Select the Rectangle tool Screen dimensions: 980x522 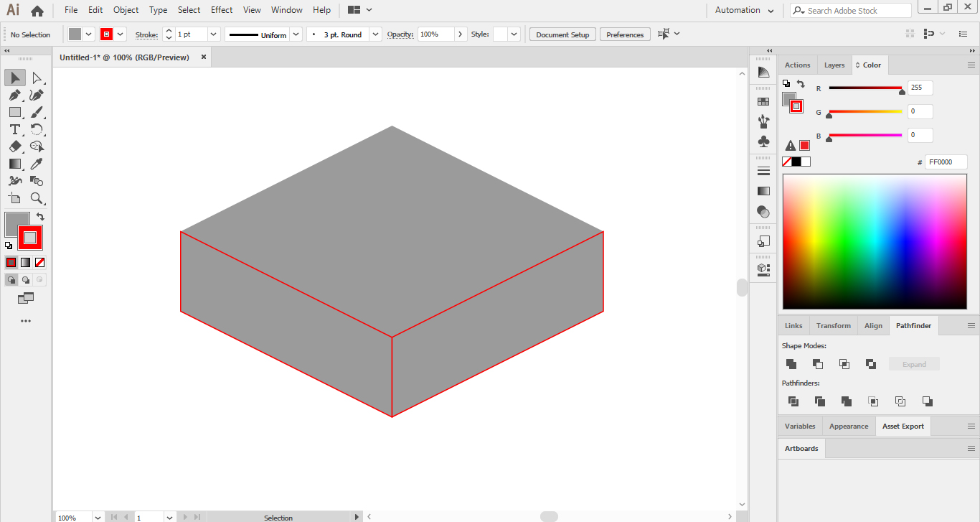click(x=15, y=112)
